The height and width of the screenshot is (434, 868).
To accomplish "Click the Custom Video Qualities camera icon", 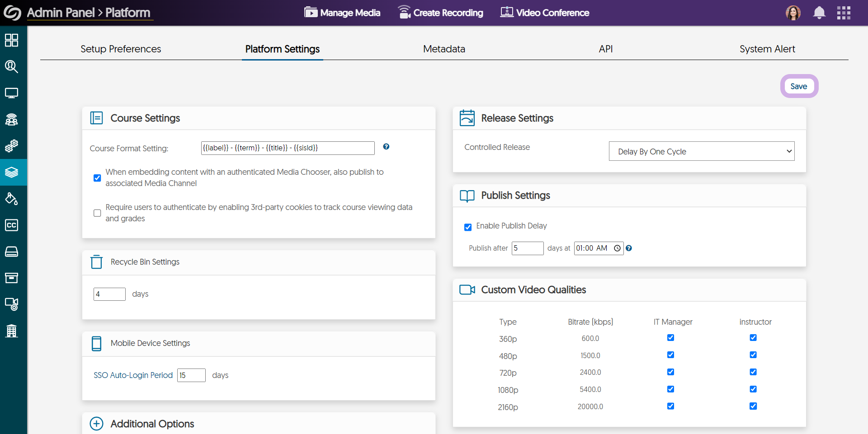I will pos(467,289).
